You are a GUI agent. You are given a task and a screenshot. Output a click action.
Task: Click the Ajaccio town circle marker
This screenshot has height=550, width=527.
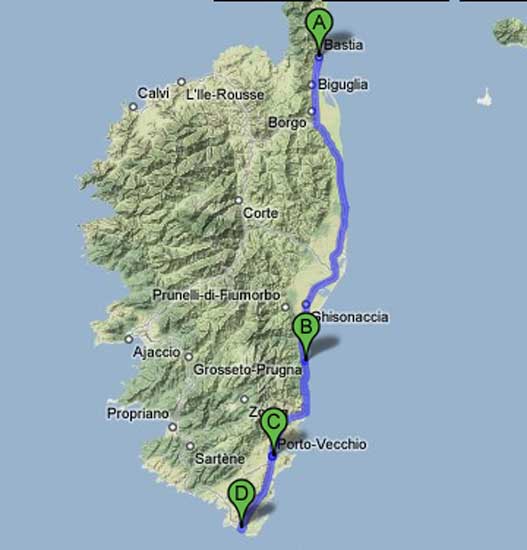[129, 339]
